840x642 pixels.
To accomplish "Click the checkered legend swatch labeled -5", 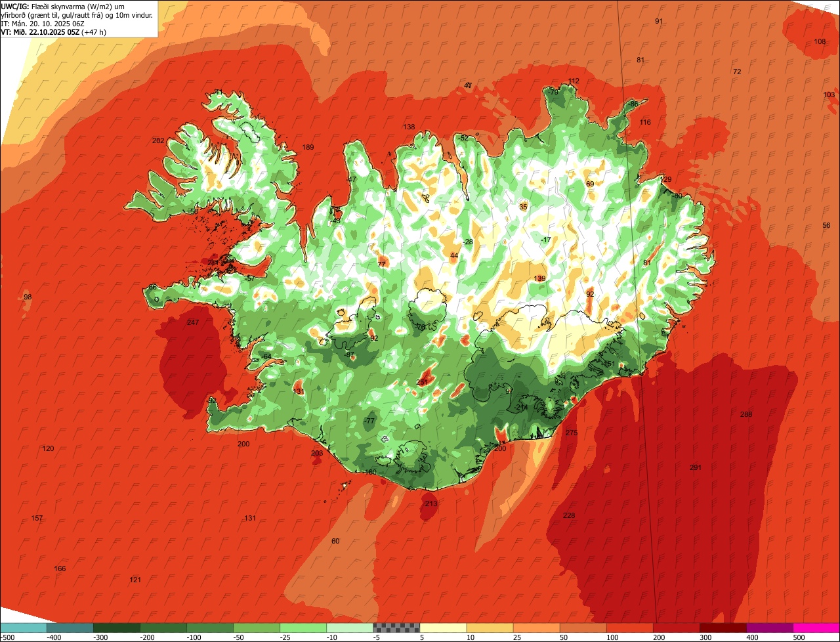I will [396, 628].
